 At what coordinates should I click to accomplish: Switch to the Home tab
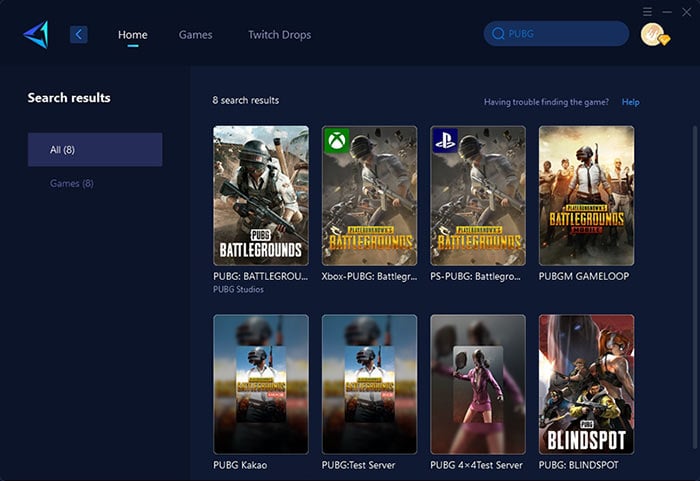(133, 35)
